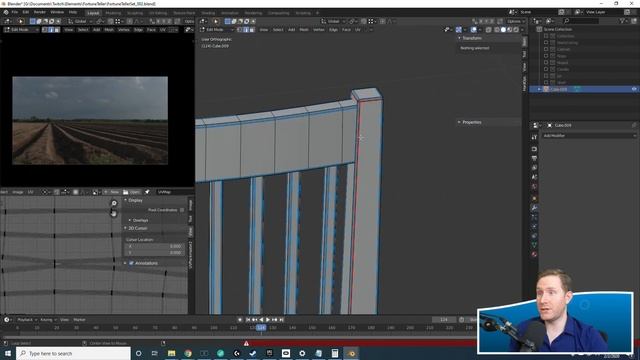The height and width of the screenshot is (360, 640).
Task: Click the outliner filter funnel icon
Action: click(x=622, y=21)
